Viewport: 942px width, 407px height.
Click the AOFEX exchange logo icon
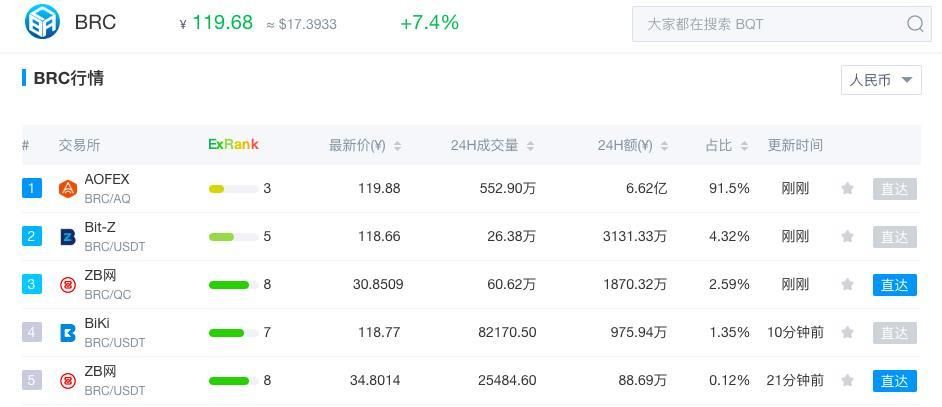[x=68, y=189]
